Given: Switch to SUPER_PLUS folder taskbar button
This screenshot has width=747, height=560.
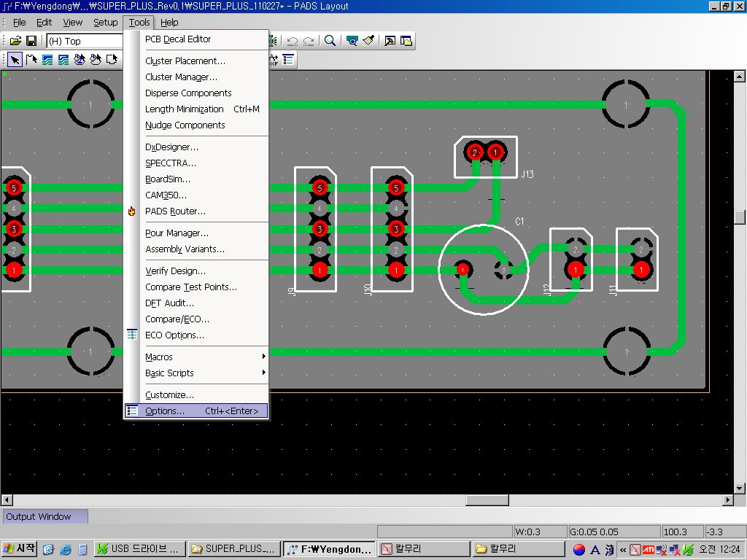Looking at the screenshot, I should coord(234,550).
